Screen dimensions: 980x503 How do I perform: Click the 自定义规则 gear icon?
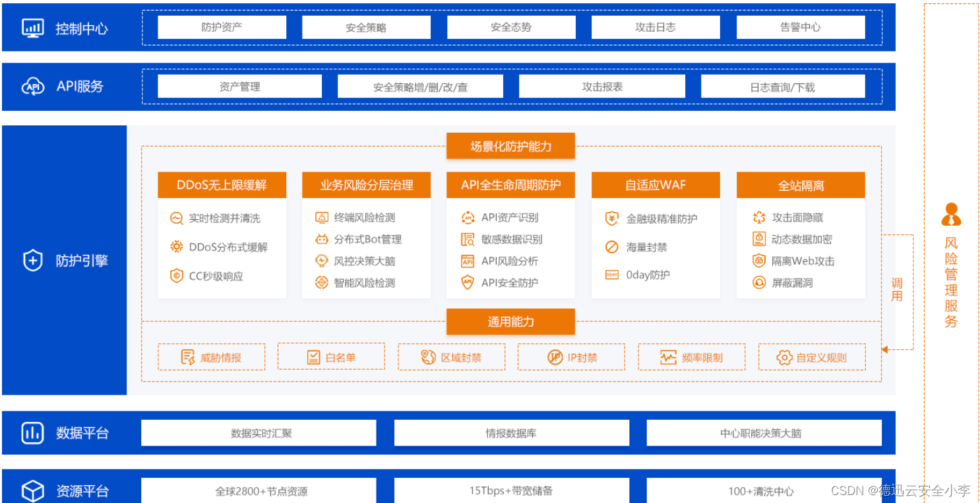pos(784,357)
